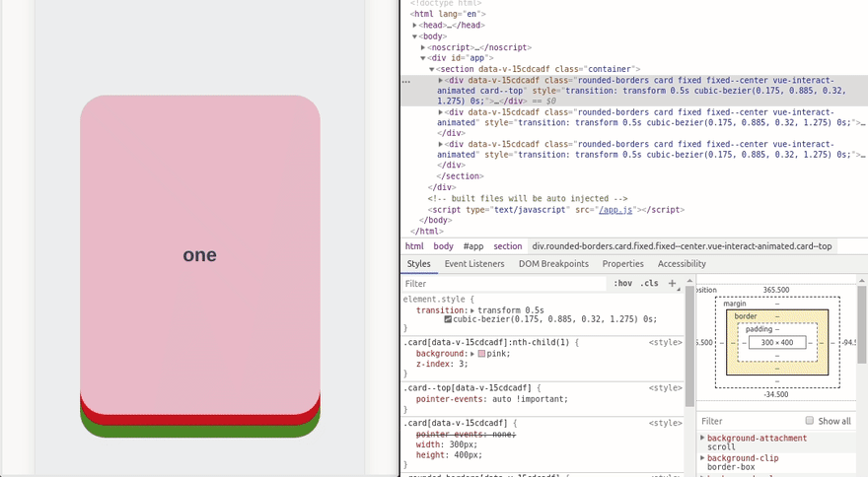The width and height of the screenshot is (868, 477).
Task: Select html in the breadcrumb bar
Action: coord(414,246)
